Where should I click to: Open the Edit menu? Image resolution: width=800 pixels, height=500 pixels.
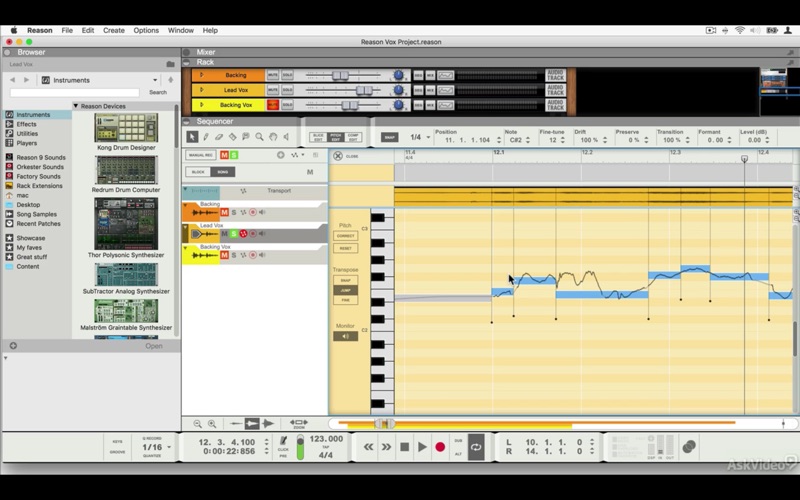click(88, 30)
